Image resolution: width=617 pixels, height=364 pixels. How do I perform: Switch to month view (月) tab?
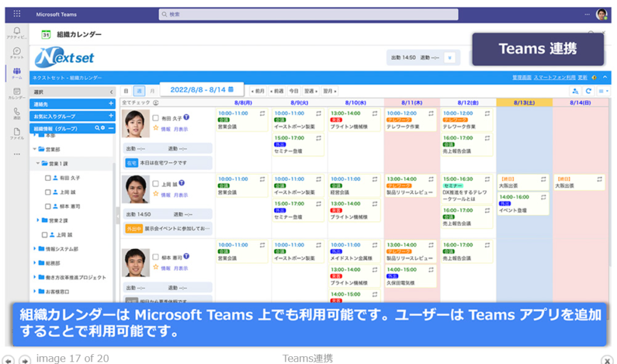pos(152,91)
